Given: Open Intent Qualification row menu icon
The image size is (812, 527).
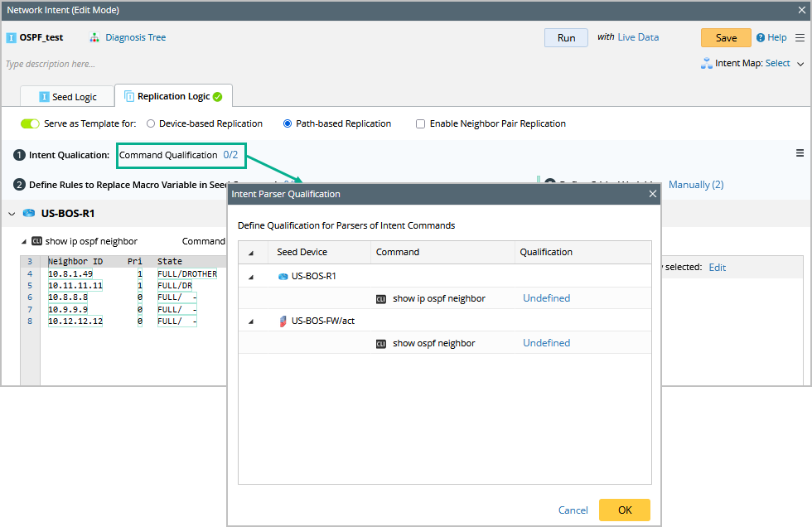Looking at the screenshot, I should [800, 153].
